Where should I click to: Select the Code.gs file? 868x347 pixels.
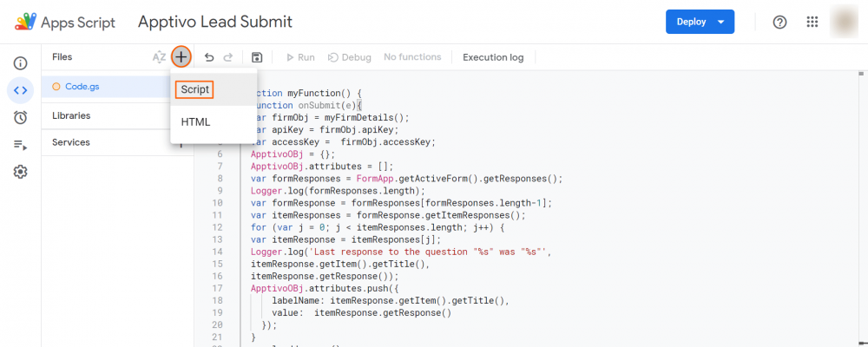pos(82,86)
